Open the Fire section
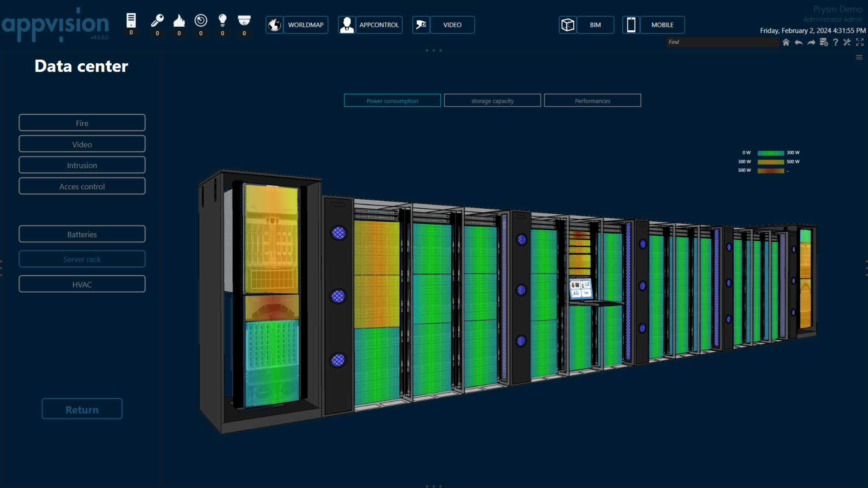 coord(82,123)
